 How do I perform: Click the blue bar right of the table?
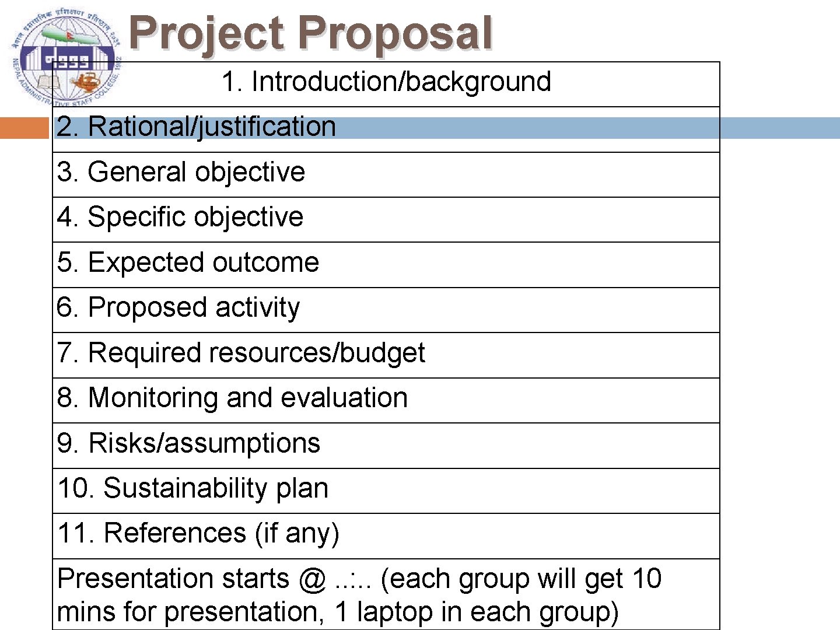[780, 128]
